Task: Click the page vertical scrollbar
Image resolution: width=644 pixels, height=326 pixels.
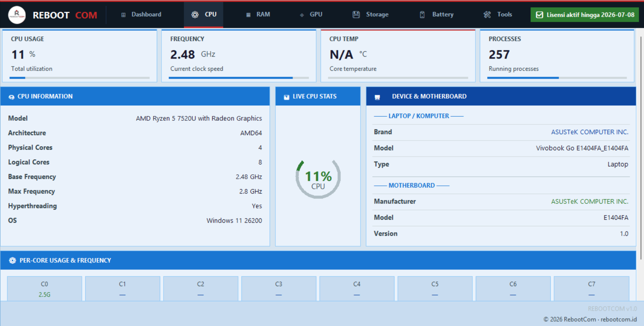Action: point(641,148)
